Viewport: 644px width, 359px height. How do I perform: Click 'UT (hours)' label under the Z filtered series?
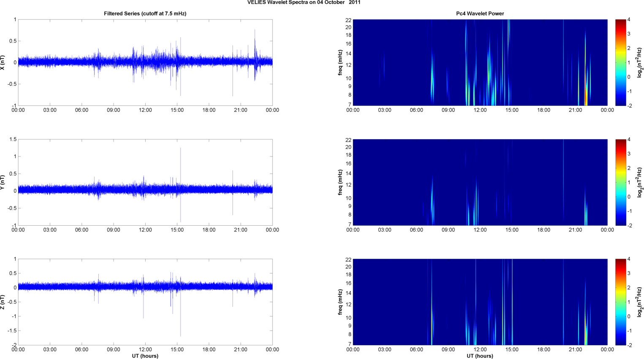(145, 356)
